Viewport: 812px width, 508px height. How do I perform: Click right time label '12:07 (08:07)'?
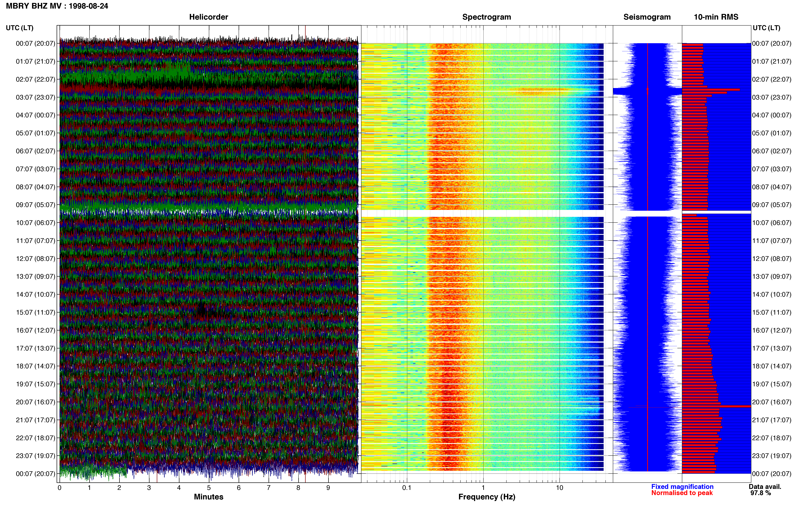pos(772,259)
